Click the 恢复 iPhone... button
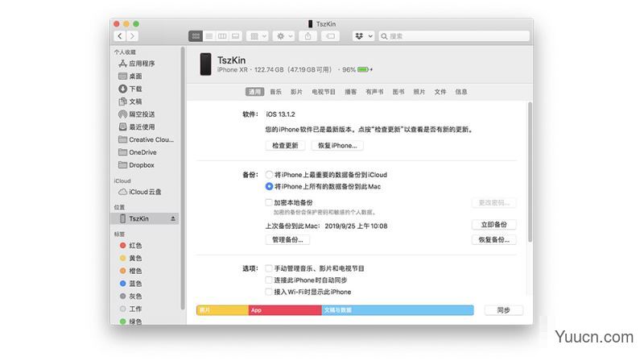Image resolution: width=644 pixels, height=361 pixels. coord(337,146)
